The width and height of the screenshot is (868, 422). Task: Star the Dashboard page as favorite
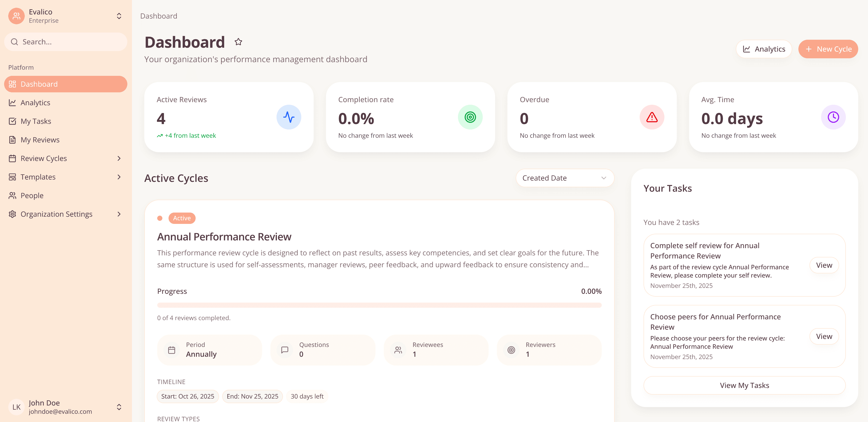(x=239, y=42)
